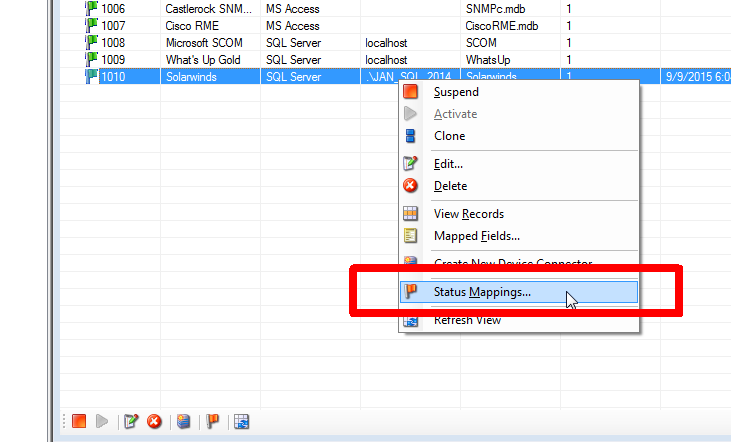The image size is (731, 442).
Task: Select Clone in the context menu
Action: pos(449,136)
